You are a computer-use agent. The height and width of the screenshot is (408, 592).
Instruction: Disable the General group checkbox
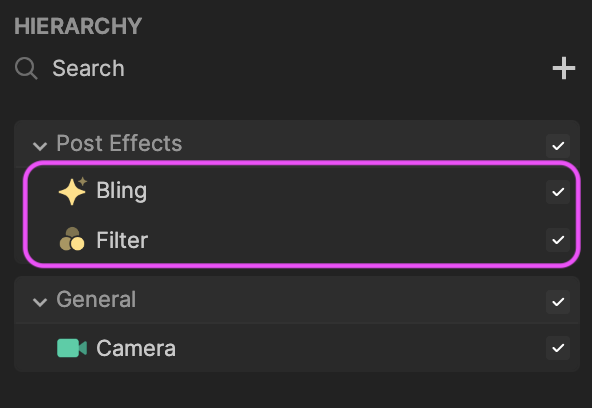coord(558,302)
